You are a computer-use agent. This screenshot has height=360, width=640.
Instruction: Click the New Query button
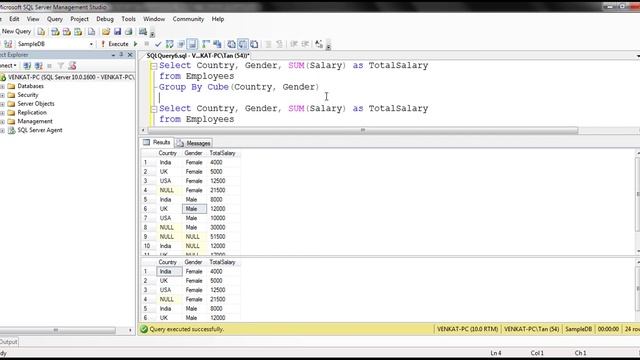[16, 31]
